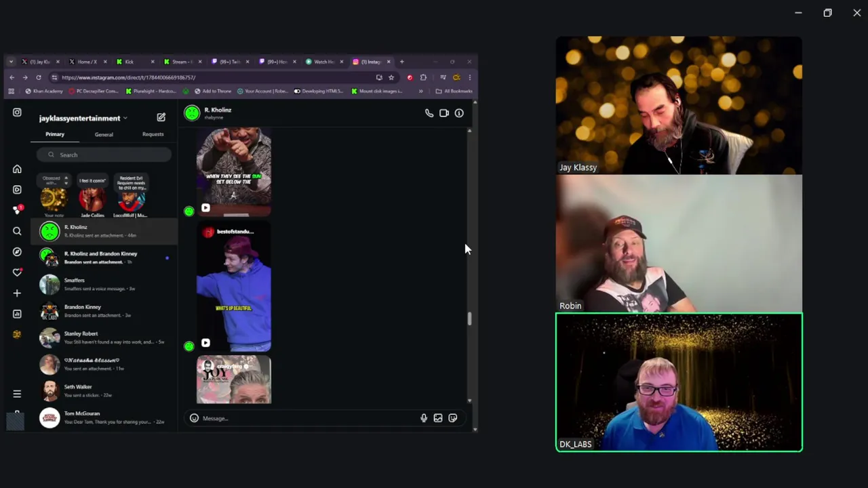This screenshot has width=868, height=488.
Task: Bookmark this page with star icon
Action: 391,77
